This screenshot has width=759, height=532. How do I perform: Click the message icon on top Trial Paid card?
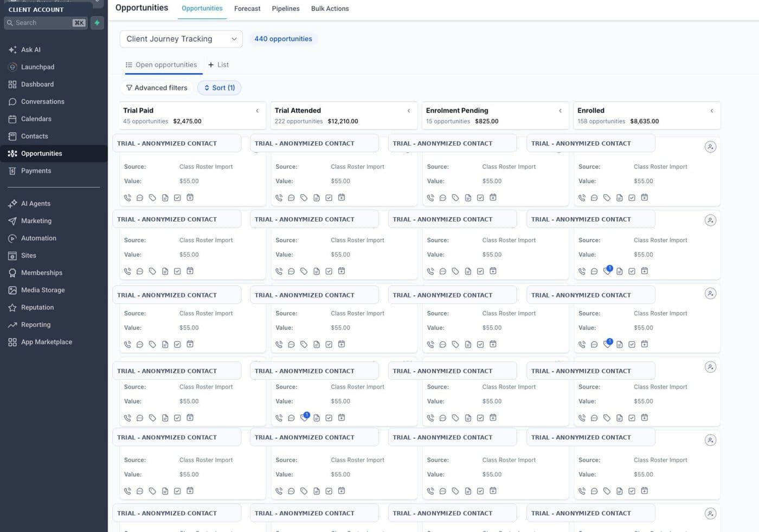pos(140,198)
